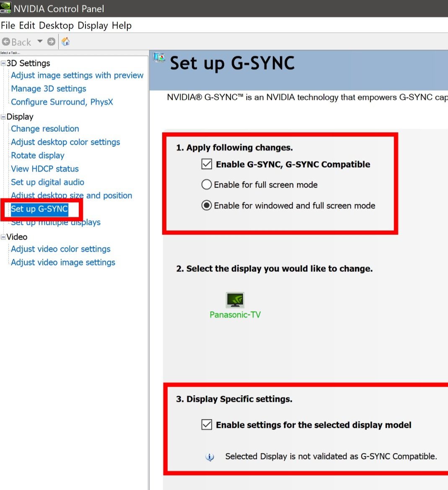This screenshot has width=448, height=490.
Task: Open Set up digital audio
Action: [x=47, y=182]
